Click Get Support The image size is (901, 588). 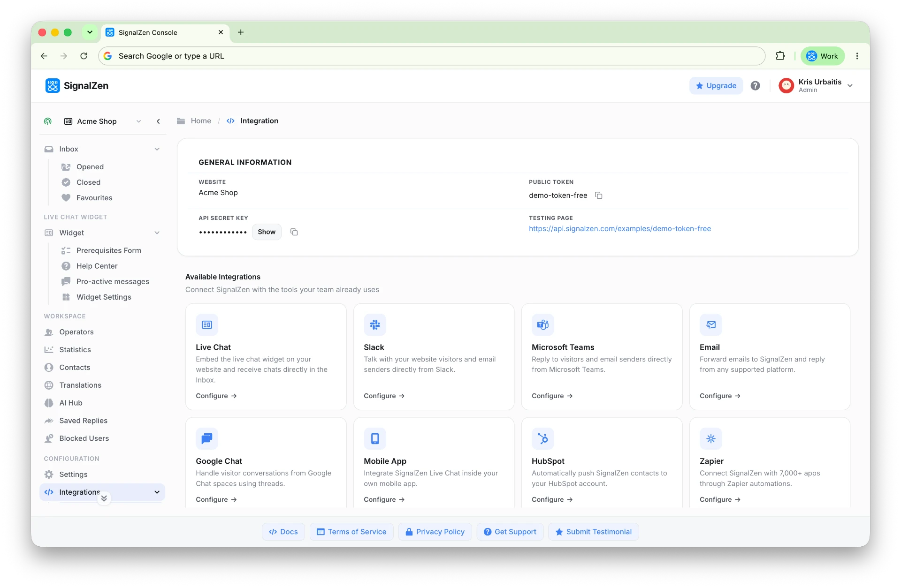point(510,532)
